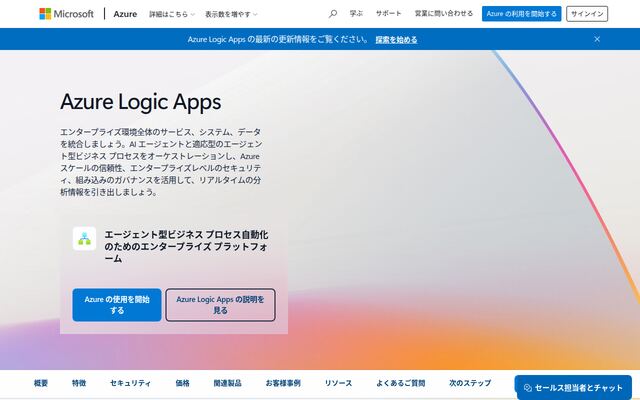Go to the セキュリティ tab
Image resolution: width=640 pixels, height=400 pixels.
coord(131,383)
